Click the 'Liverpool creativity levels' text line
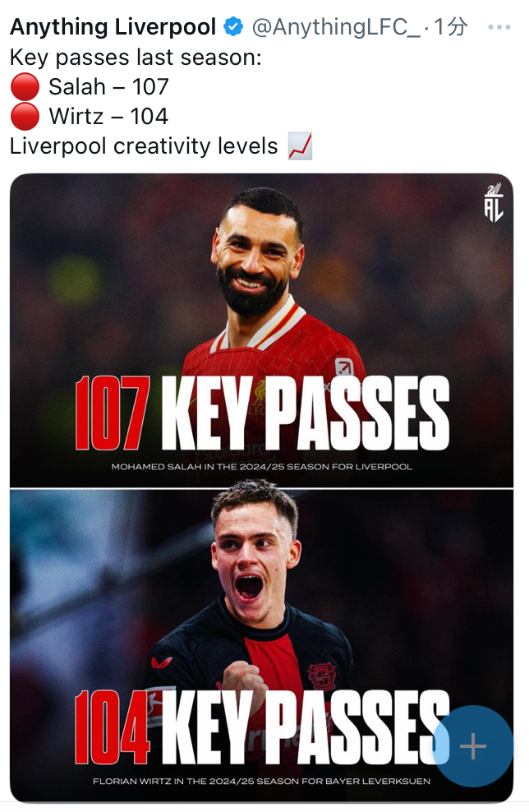The width and height of the screenshot is (529, 812). pyautogui.click(x=144, y=146)
